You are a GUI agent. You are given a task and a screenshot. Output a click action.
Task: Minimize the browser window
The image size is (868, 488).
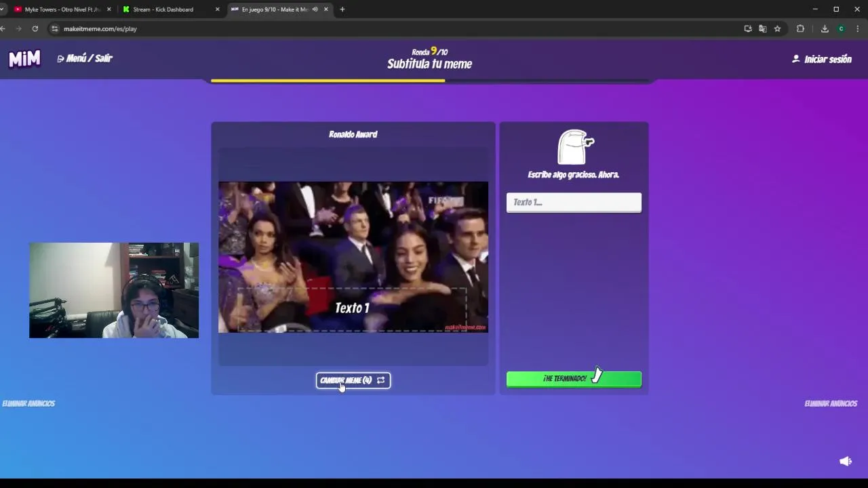tap(815, 9)
